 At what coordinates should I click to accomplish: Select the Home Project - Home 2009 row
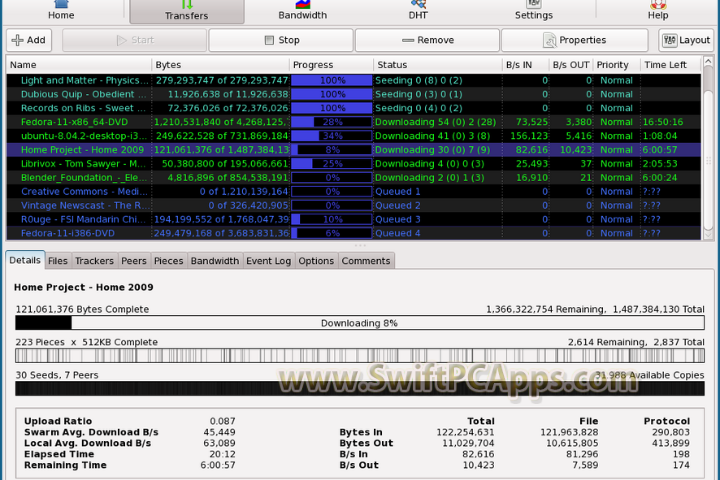click(354, 150)
